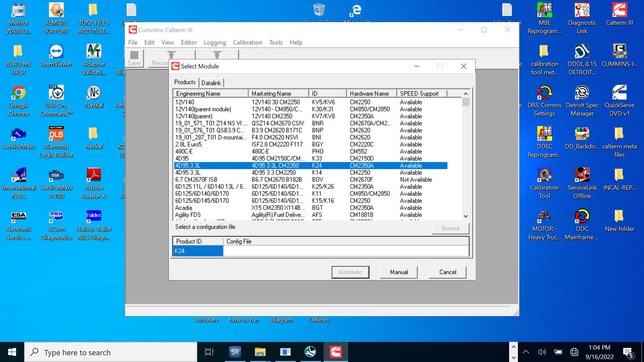Click Cancel in Select Module
Image resolution: width=644 pixels, height=362 pixels.
(x=447, y=272)
